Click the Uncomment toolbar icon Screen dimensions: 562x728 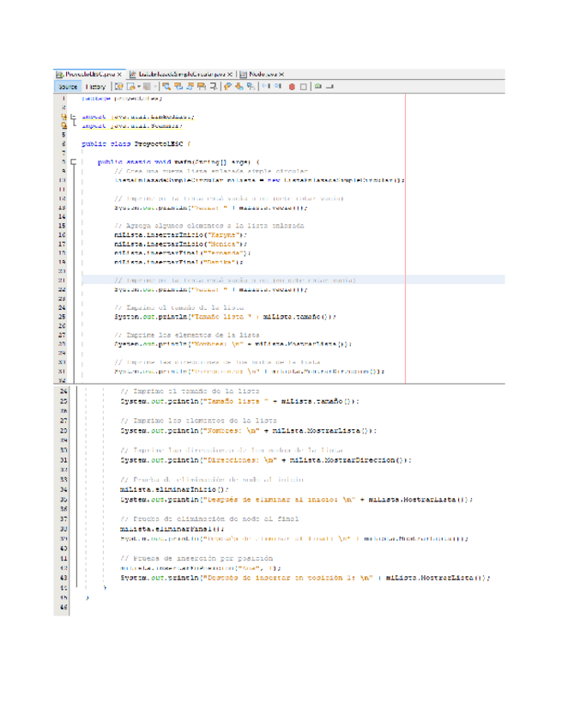(329, 87)
